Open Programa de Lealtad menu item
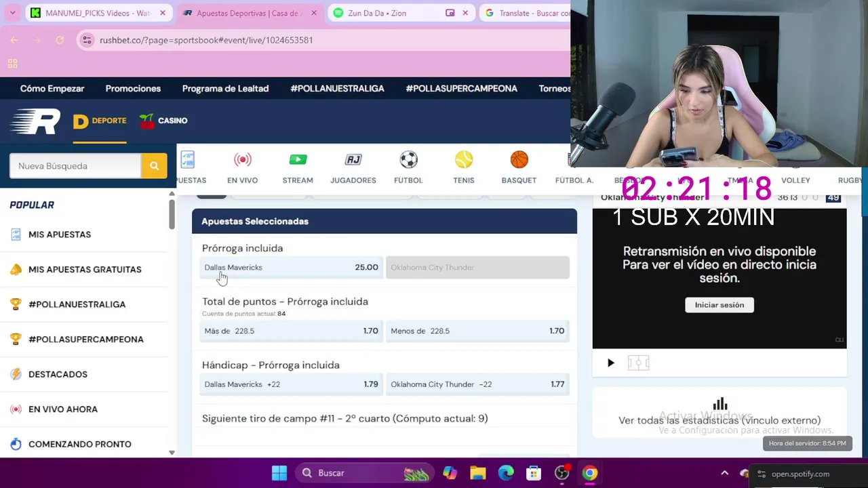This screenshot has width=868, height=488. [225, 89]
